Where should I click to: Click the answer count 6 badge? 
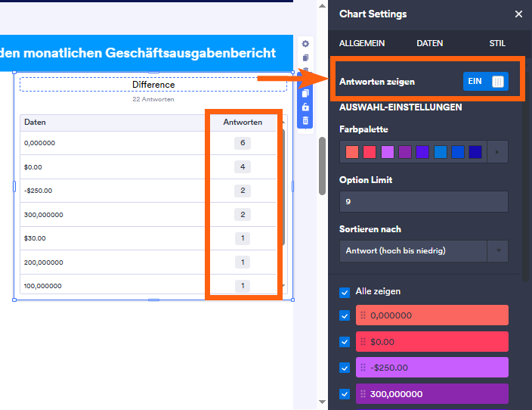click(x=243, y=143)
